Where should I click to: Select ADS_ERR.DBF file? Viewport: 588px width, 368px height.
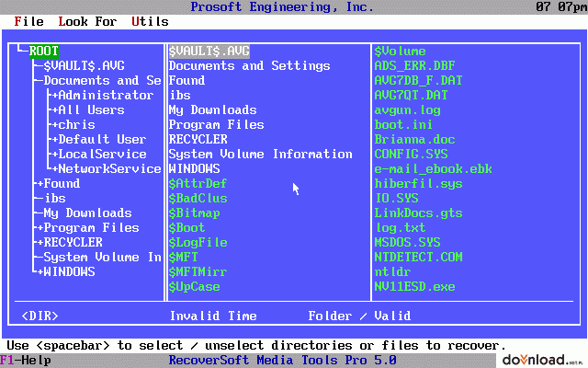(x=414, y=65)
